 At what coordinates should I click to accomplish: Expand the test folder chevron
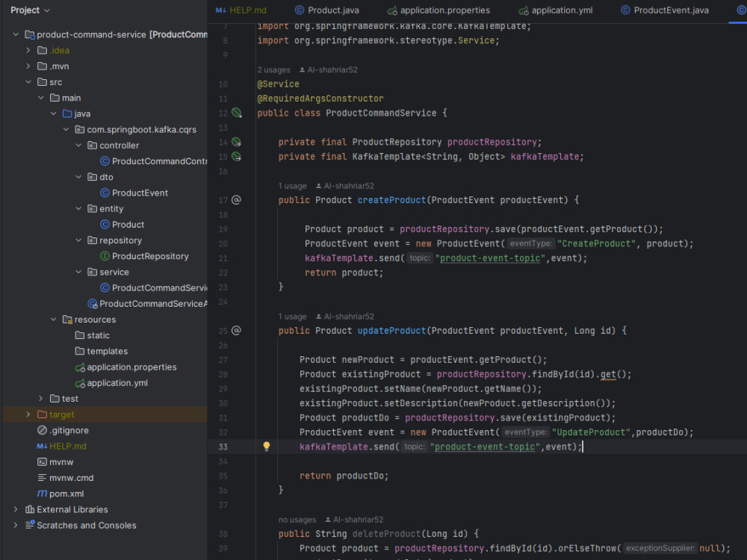pyautogui.click(x=39, y=398)
